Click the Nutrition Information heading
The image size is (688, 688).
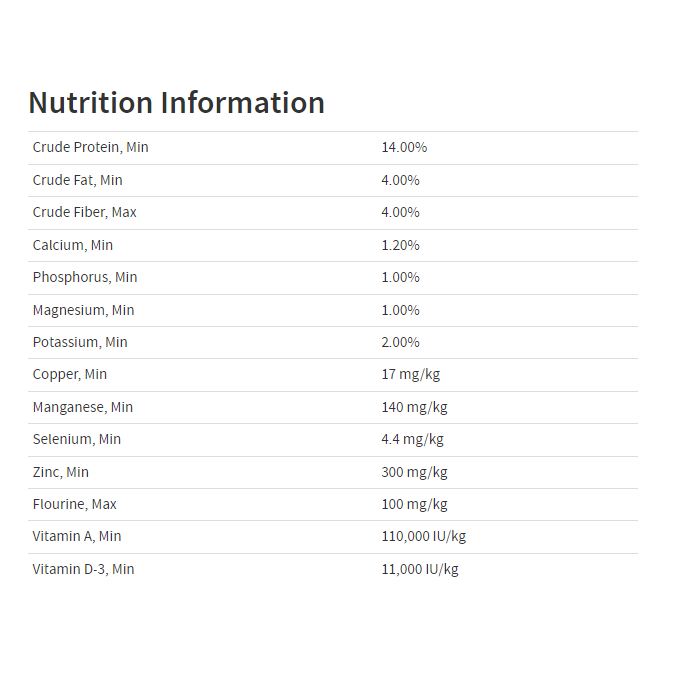pyautogui.click(x=176, y=102)
